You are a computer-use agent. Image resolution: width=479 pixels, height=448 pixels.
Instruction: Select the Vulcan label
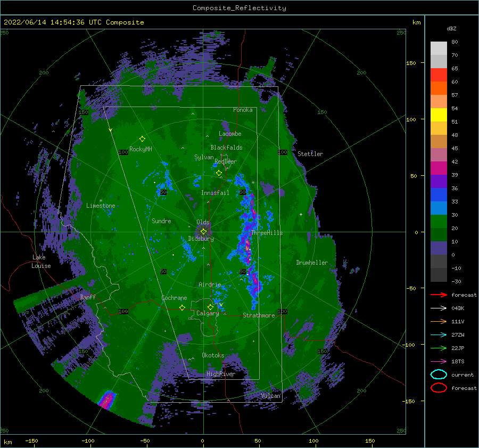coord(271,396)
